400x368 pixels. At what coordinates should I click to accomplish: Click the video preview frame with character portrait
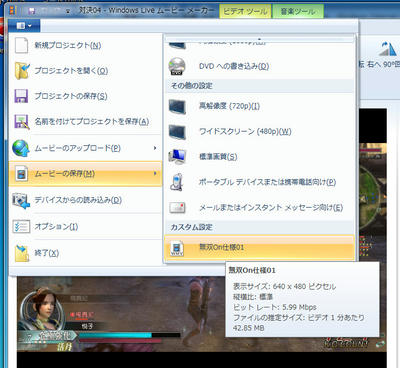[121, 314]
